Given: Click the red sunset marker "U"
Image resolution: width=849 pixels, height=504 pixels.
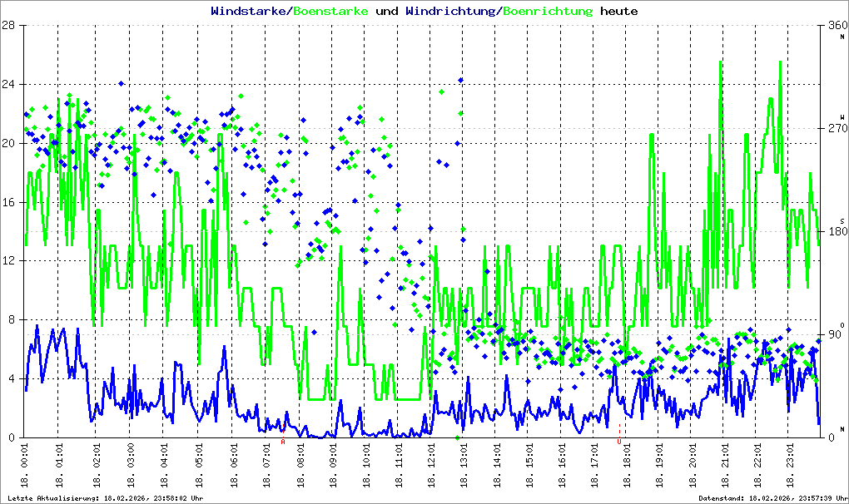Looking at the screenshot, I should point(619,442).
